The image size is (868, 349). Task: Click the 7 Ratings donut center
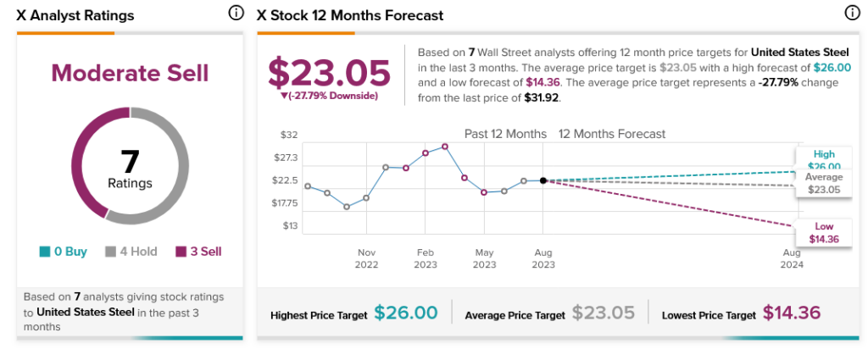coord(130,166)
